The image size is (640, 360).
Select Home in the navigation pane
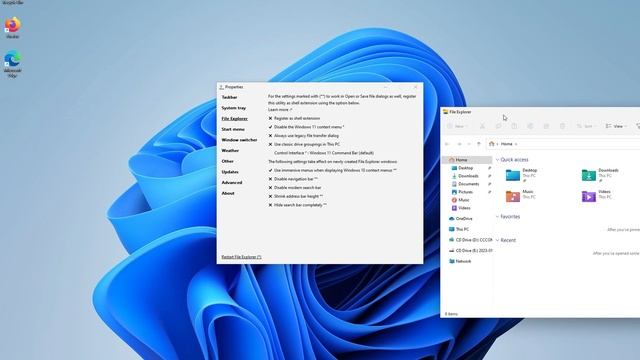pos(467,160)
